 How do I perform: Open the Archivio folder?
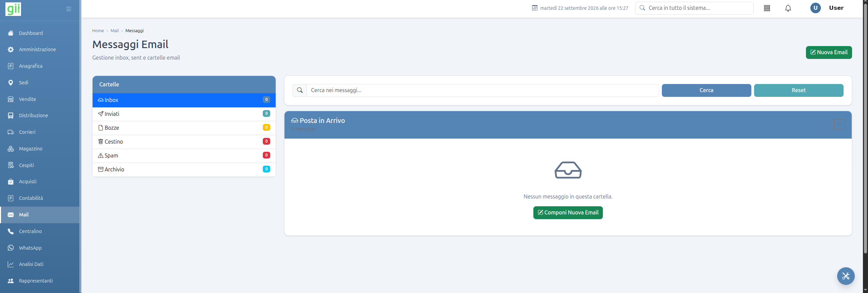click(x=184, y=170)
